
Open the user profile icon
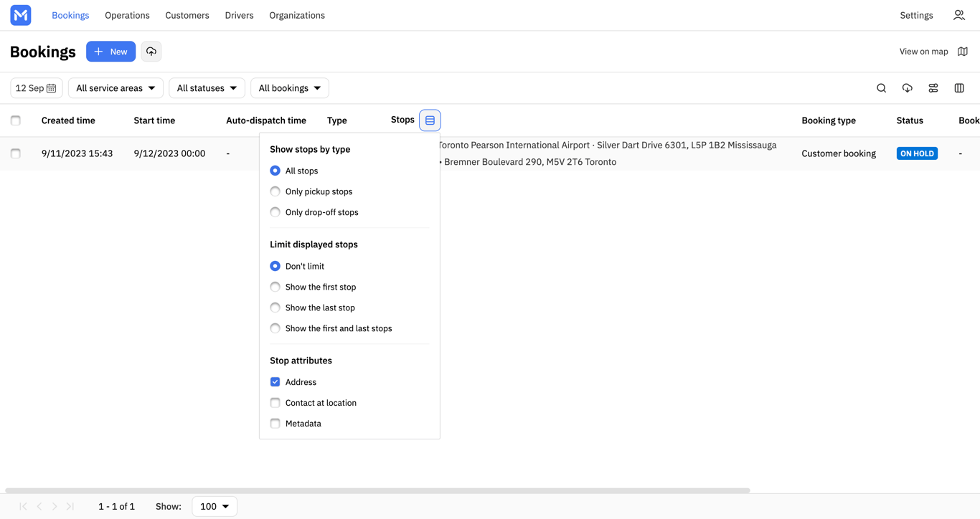click(x=959, y=15)
